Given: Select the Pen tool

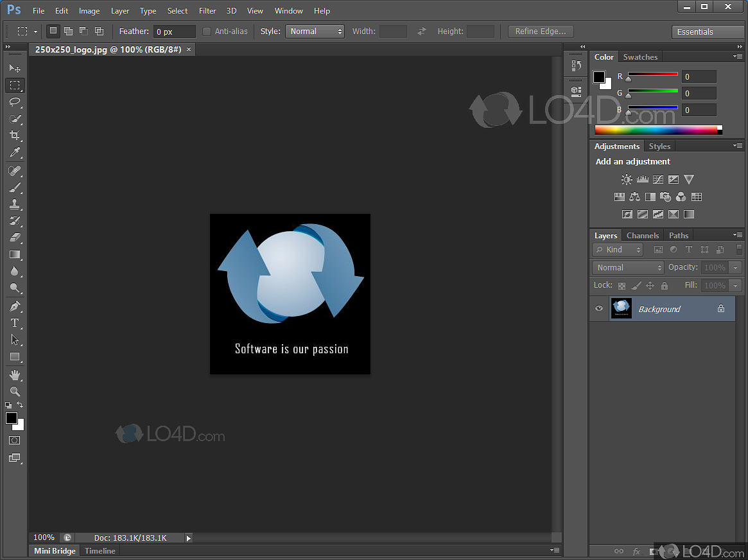Looking at the screenshot, I should click(x=15, y=306).
